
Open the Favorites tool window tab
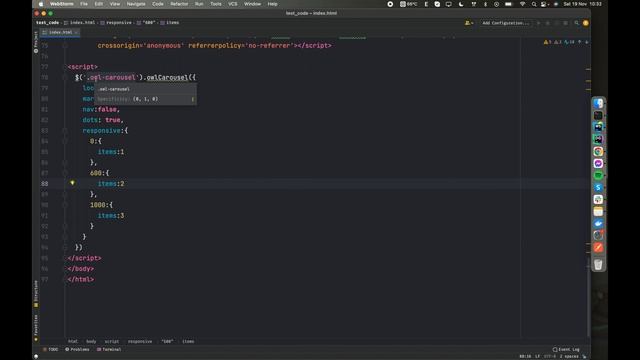tap(36, 328)
